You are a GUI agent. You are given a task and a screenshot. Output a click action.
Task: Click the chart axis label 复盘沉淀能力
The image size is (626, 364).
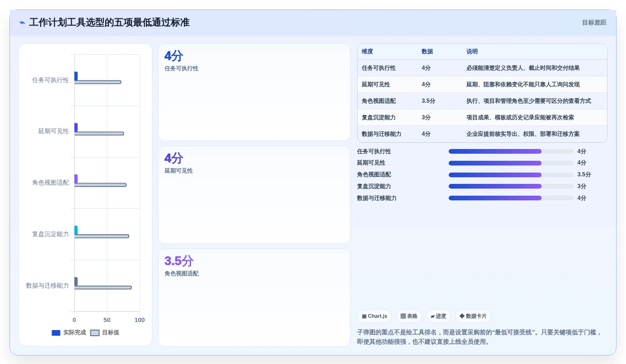[x=50, y=234]
